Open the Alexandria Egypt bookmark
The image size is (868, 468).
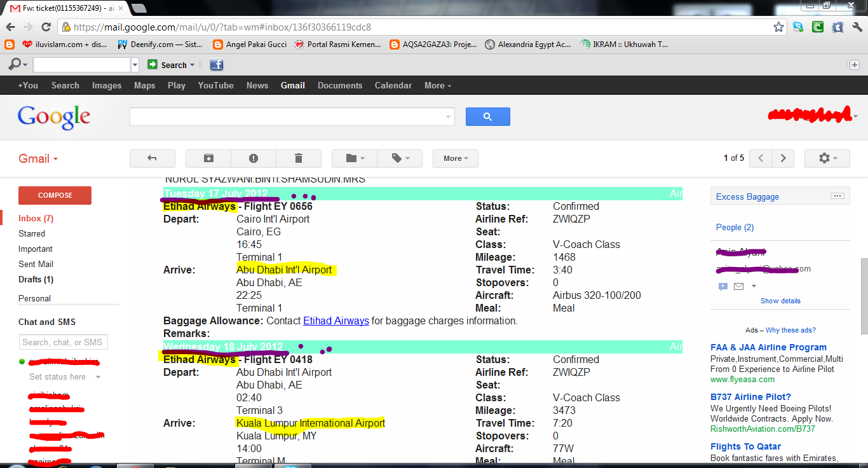pos(528,45)
